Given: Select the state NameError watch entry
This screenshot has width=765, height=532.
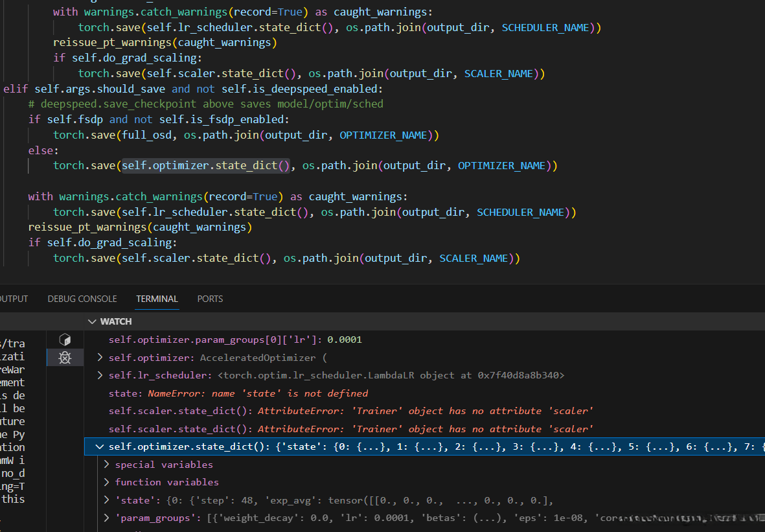Looking at the screenshot, I should click(238, 393).
